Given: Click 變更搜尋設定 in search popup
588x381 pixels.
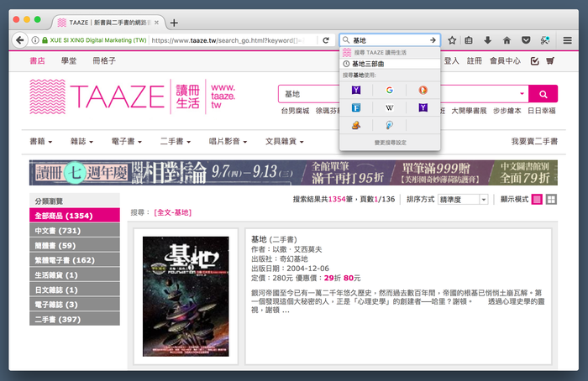Looking at the screenshot, I should pos(390,143).
